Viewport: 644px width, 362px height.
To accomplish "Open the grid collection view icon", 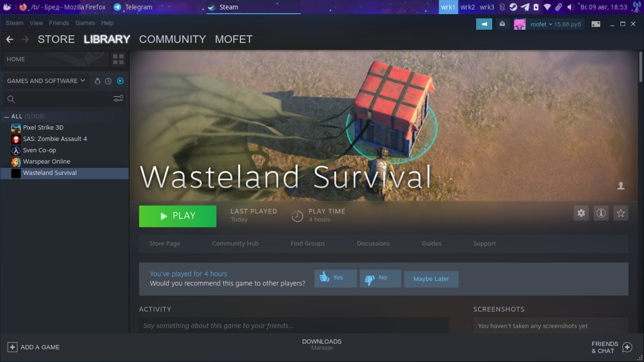I will pos(118,59).
